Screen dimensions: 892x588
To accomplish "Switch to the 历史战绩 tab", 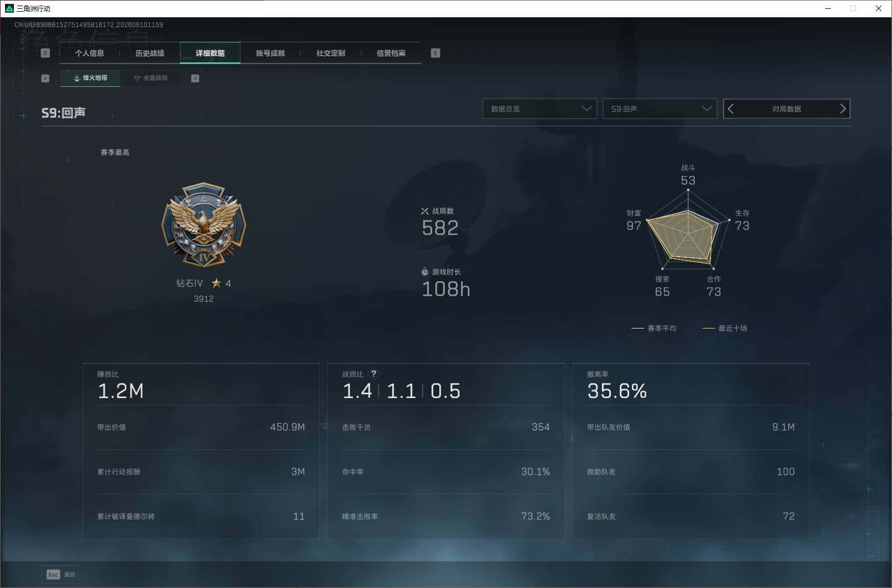I will pyautogui.click(x=150, y=53).
